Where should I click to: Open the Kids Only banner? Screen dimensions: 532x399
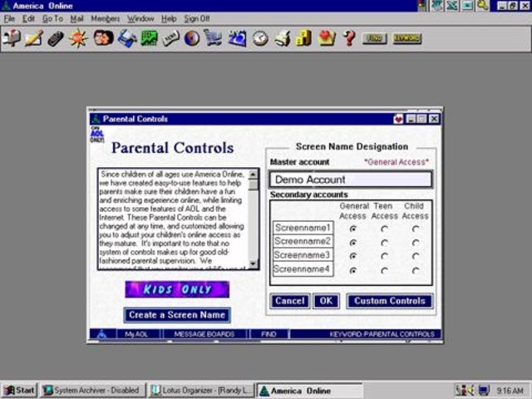tap(177, 289)
